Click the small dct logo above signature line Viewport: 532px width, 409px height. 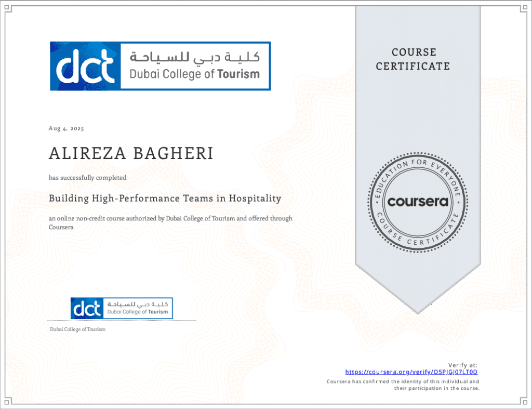point(122,308)
